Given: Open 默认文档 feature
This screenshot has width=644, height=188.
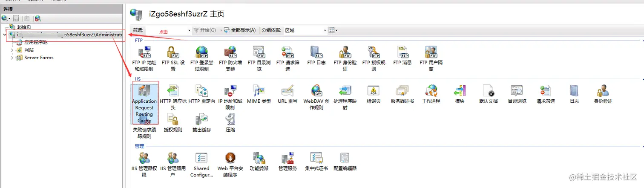Looking at the screenshot, I should point(488,94).
